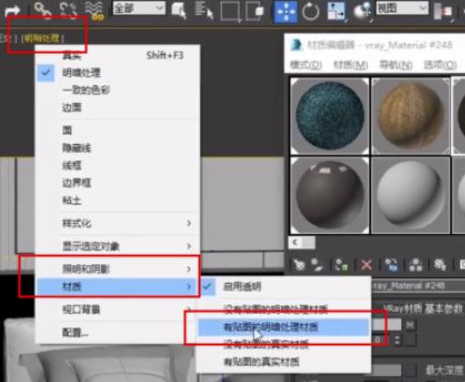Choose 粘土 clay mode

117,200
